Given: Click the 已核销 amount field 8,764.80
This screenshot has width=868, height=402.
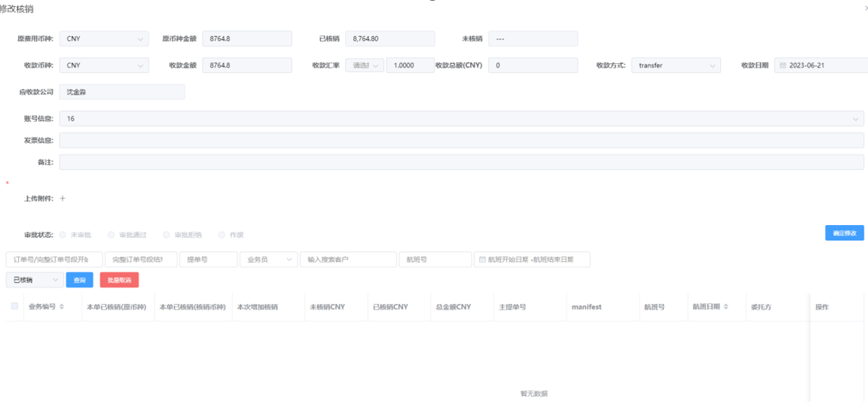Looking at the screenshot, I should click(x=390, y=38).
